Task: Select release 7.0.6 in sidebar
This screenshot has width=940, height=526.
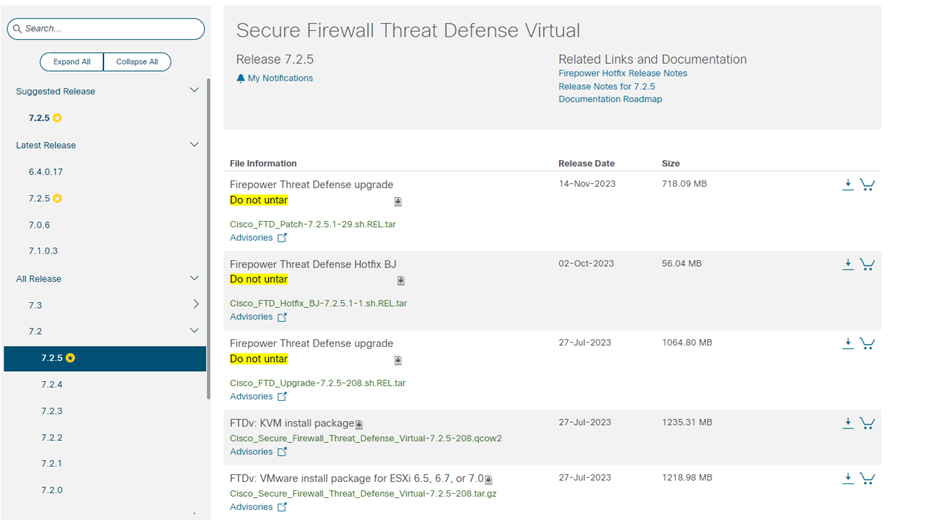Action: [x=40, y=225]
